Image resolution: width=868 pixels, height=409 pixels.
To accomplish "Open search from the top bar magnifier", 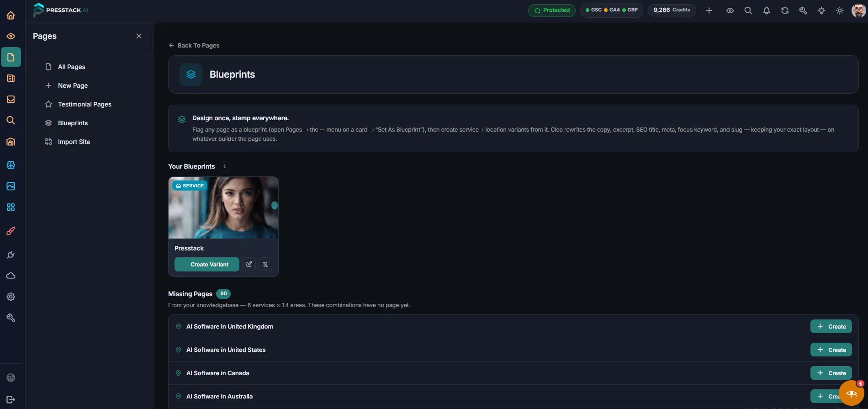I will pyautogui.click(x=748, y=11).
